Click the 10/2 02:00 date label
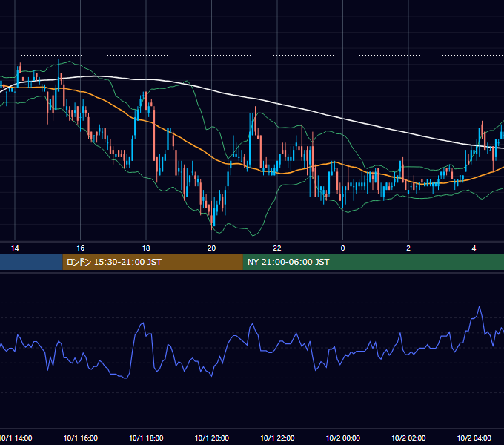The height and width of the screenshot is (445, 504). click(408, 438)
